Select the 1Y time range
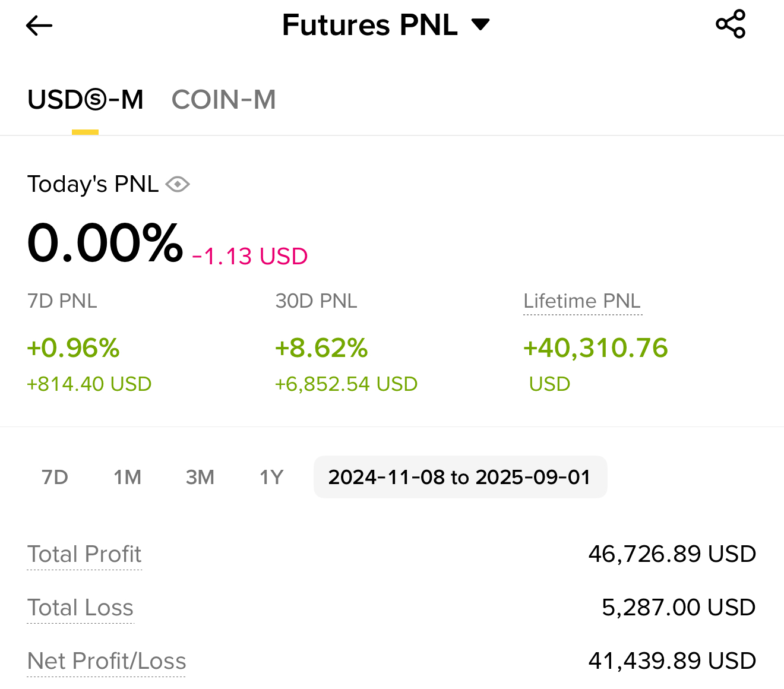The image size is (784, 689). 271,477
